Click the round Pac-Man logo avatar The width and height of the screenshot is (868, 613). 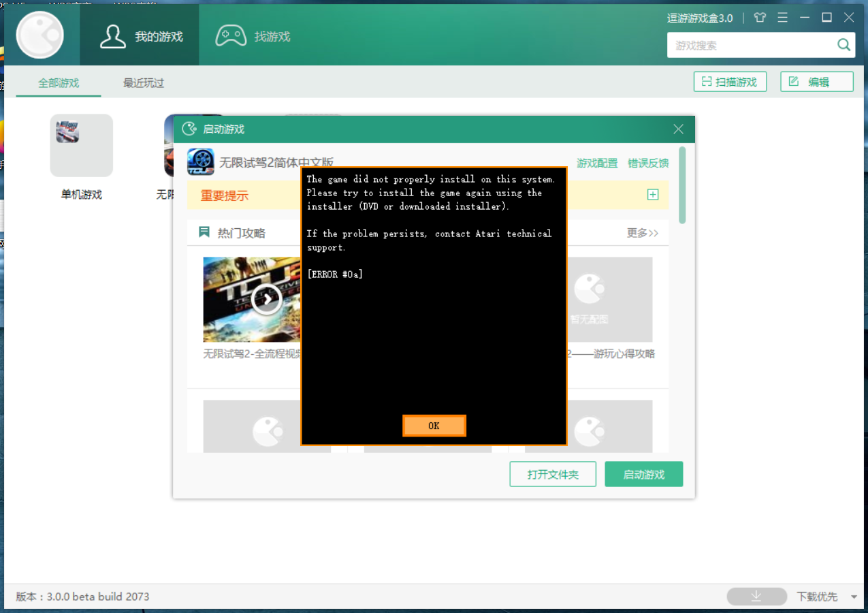click(40, 35)
